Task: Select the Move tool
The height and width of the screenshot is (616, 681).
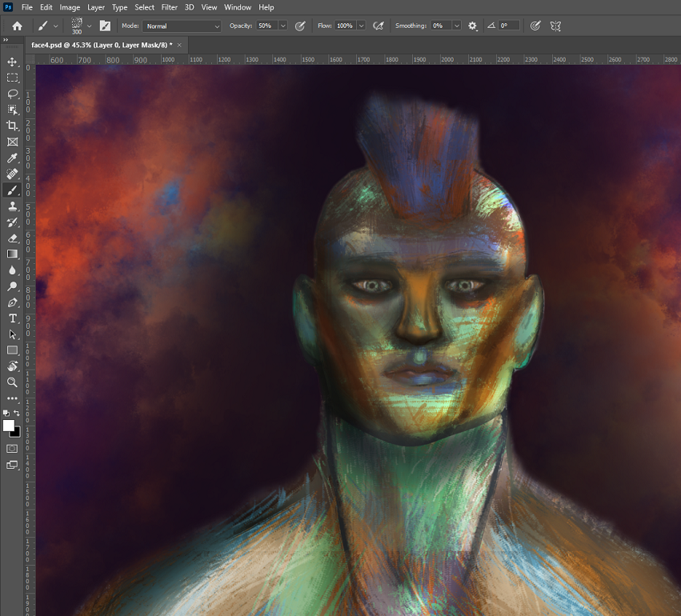Action: 12,62
